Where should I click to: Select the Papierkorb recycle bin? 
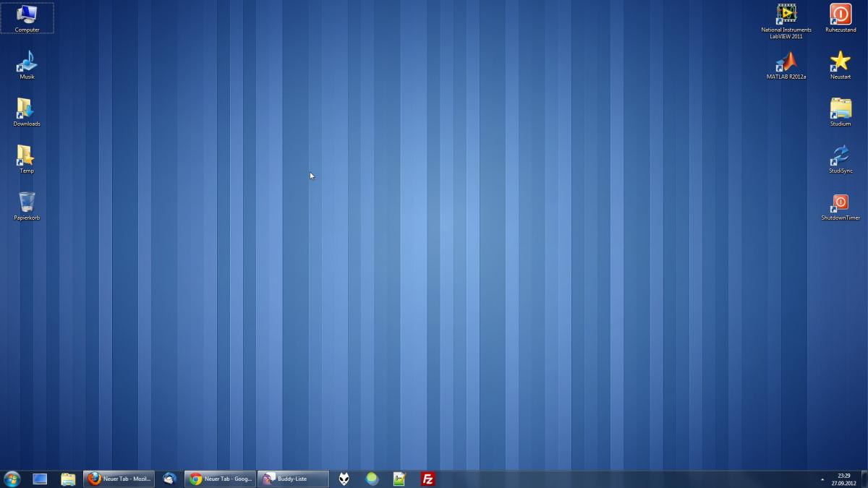click(27, 203)
